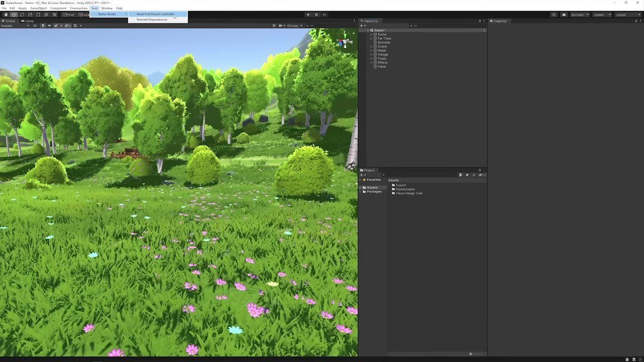Open the Account dropdown

coord(580,15)
